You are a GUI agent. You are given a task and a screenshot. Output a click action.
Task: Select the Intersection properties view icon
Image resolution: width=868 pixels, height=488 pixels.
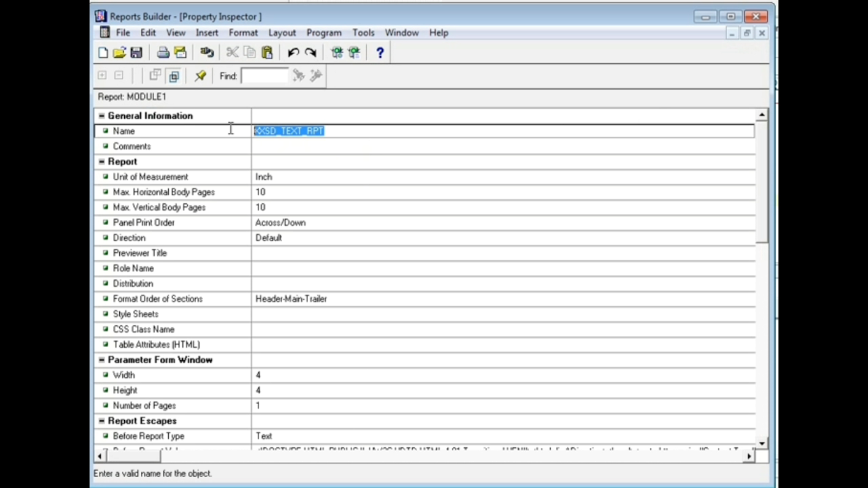point(174,76)
